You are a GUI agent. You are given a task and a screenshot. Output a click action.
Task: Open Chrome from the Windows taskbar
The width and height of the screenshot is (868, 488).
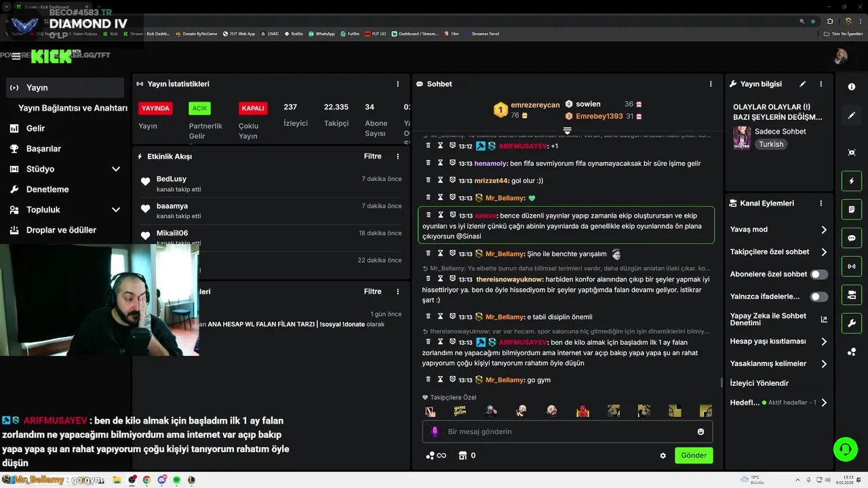146,480
